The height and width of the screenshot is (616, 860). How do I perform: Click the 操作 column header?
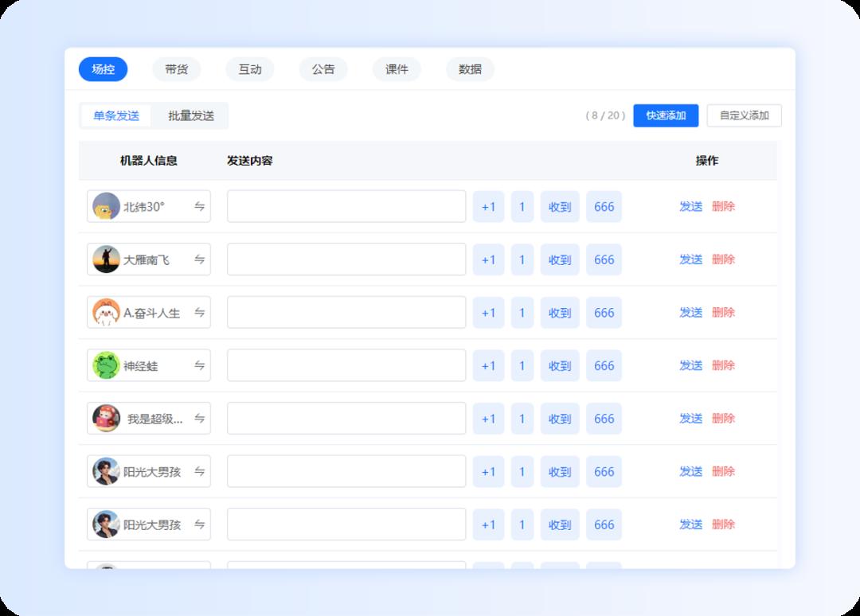tap(707, 161)
